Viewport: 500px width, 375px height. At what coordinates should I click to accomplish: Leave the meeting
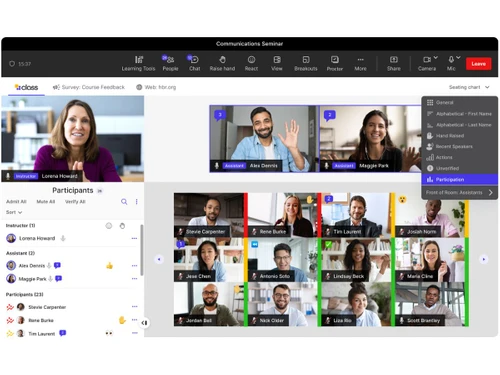click(x=479, y=64)
